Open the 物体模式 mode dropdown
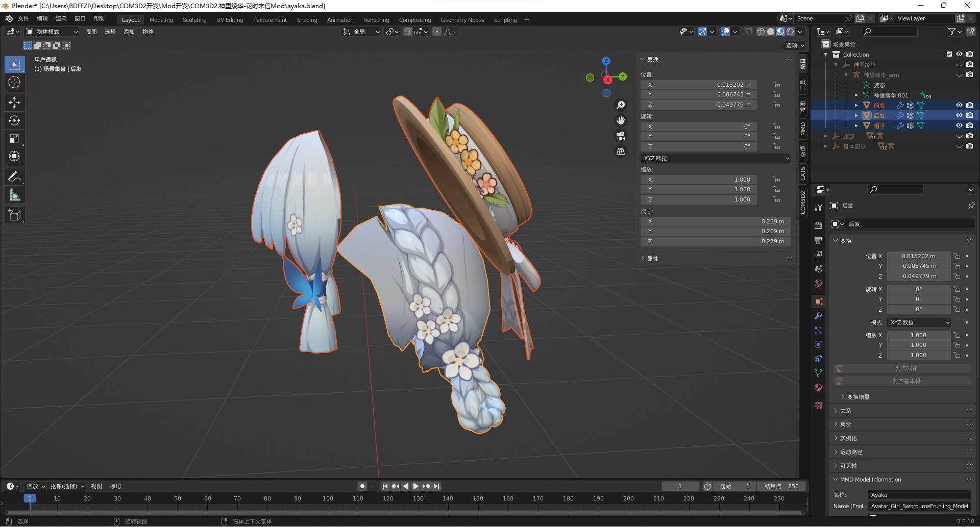The width and height of the screenshot is (980, 527). pyautogui.click(x=52, y=32)
